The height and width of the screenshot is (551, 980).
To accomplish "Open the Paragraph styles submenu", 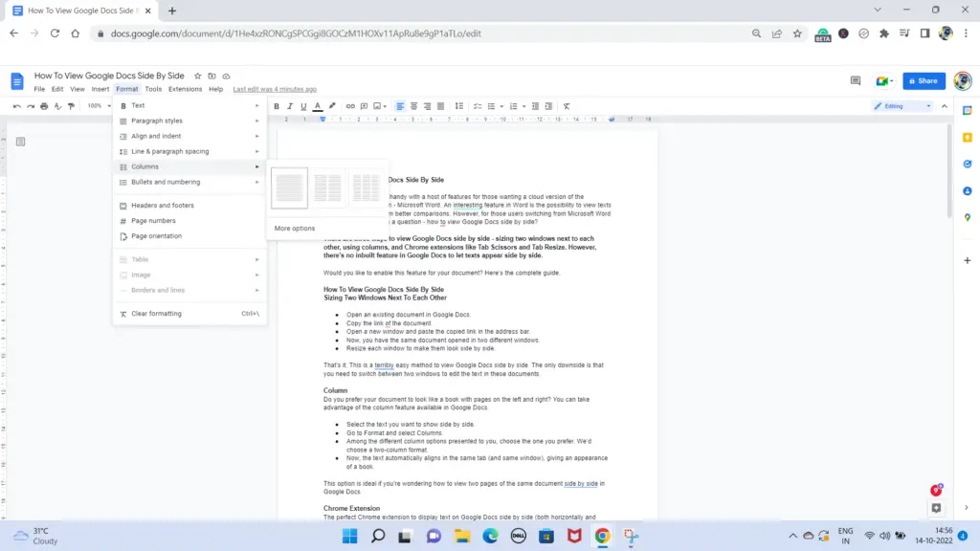I will 189,121.
